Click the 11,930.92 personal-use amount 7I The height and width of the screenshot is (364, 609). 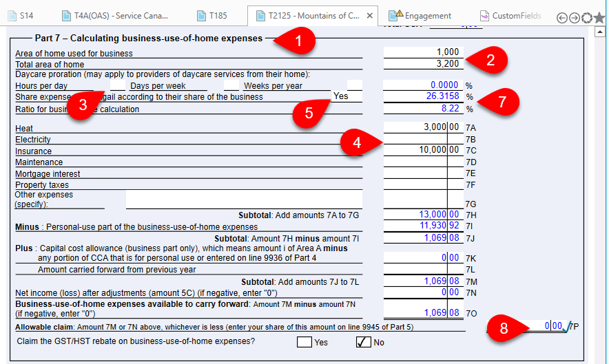439,226
